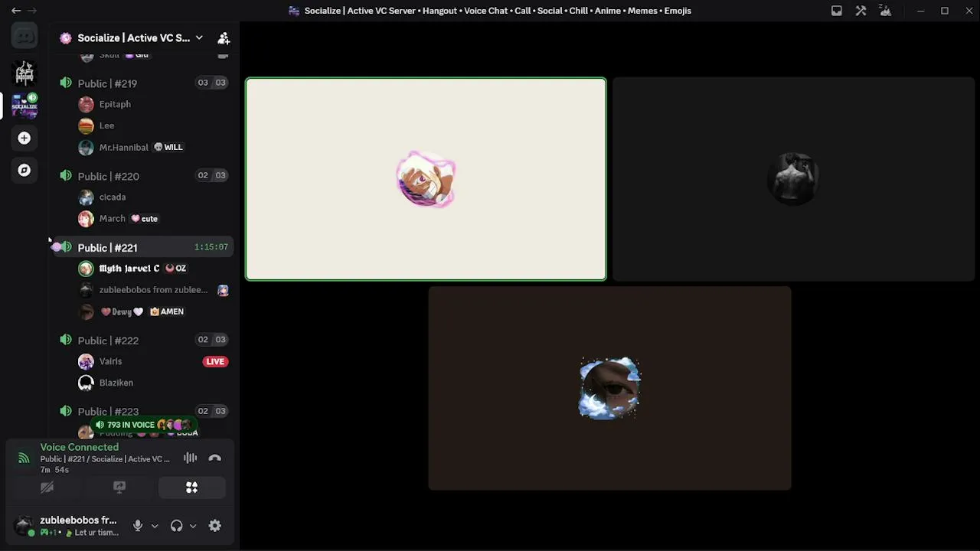Click the Socialize server badge icon in the header

(x=66, y=37)
